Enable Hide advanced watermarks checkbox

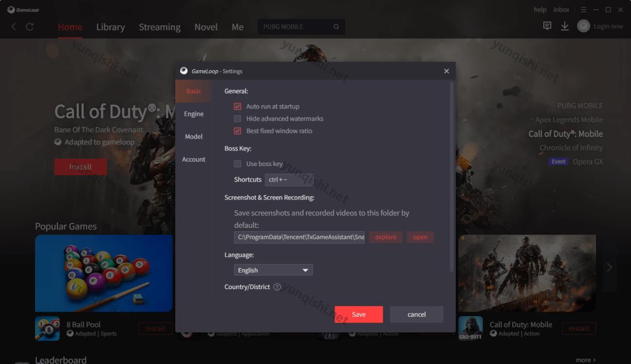238,119
